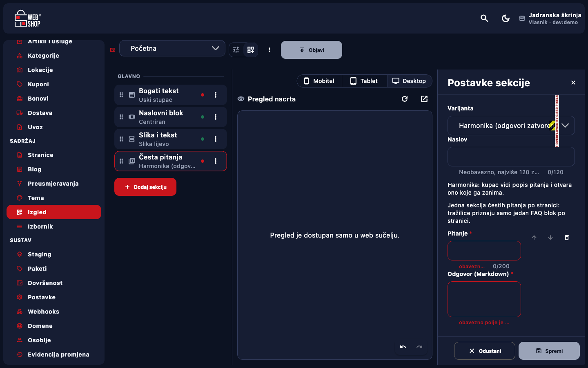
Task: Click the Dodaj sekciju button
Action: (145, 187)
